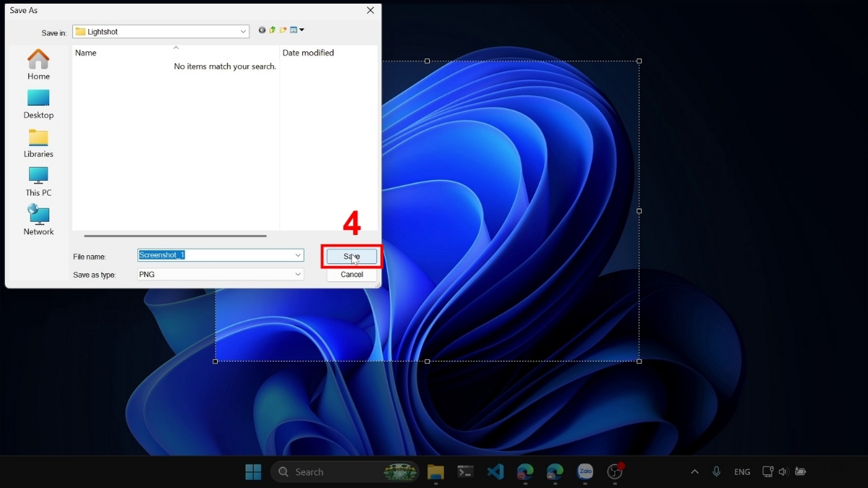Open Visual Studio Code from taskbar
This screenshot has width=868, height=488.
[495, 472]
